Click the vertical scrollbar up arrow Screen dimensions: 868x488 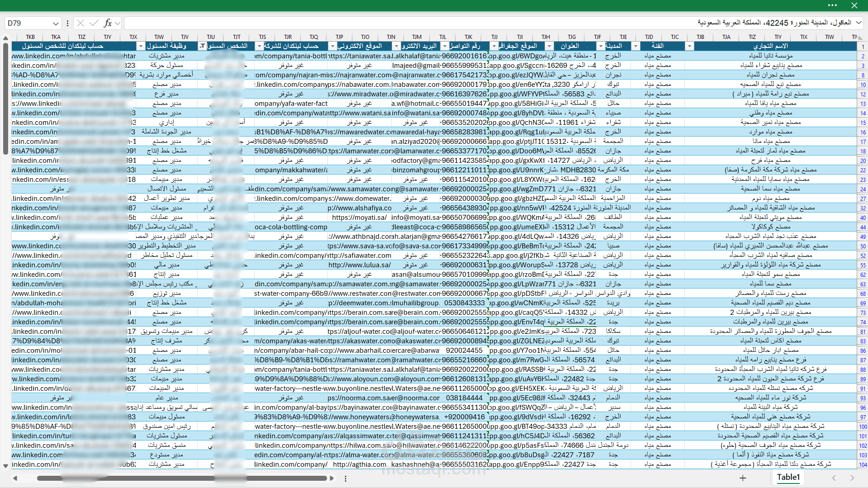[x=5, y=38]
